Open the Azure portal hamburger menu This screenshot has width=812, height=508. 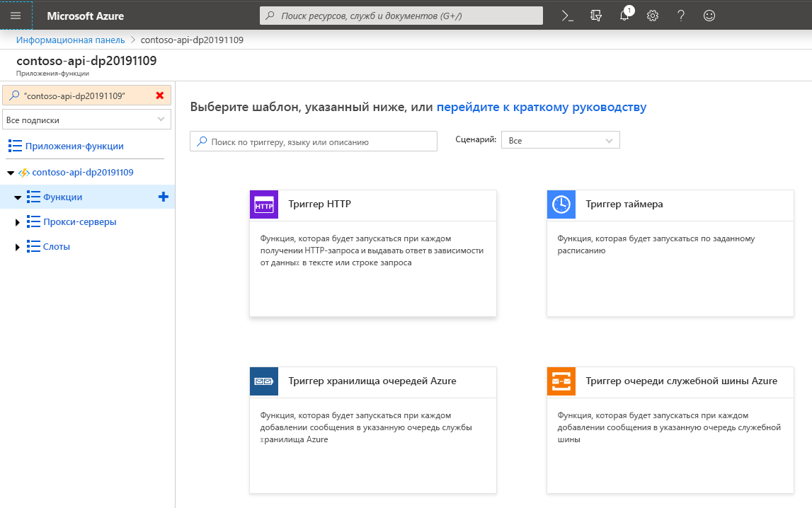tap(16, 16)
